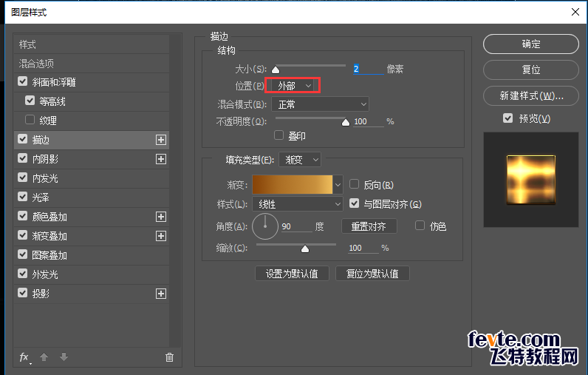Click the move effect up arrow
Screen dimensions: 588x375
44,357
